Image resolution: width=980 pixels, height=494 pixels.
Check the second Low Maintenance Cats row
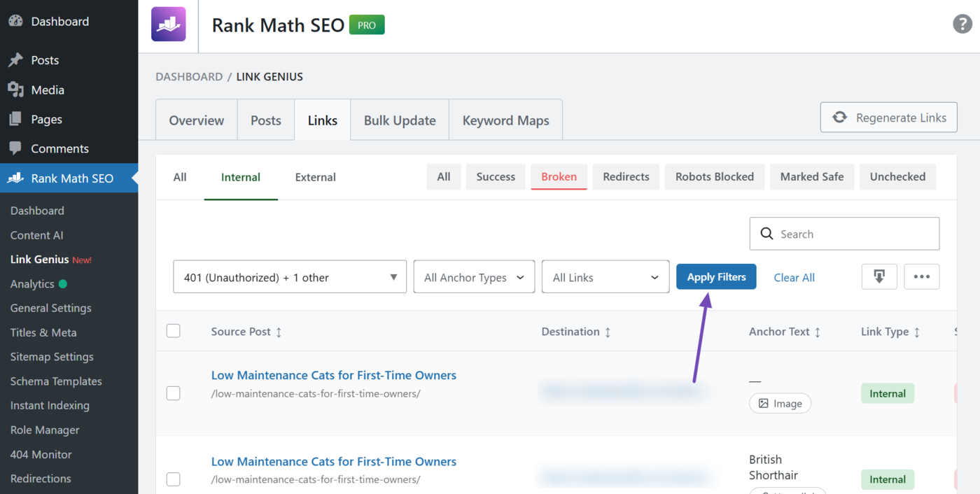click(x=173, y=479)
